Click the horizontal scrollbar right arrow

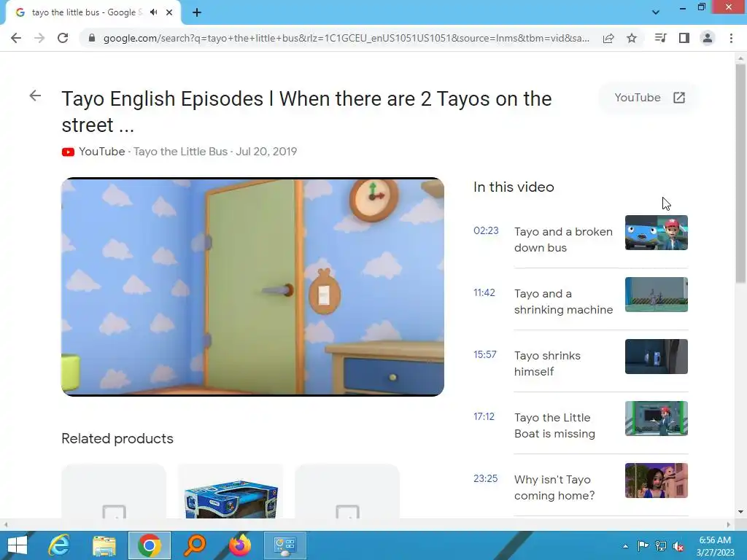[729, 524]
